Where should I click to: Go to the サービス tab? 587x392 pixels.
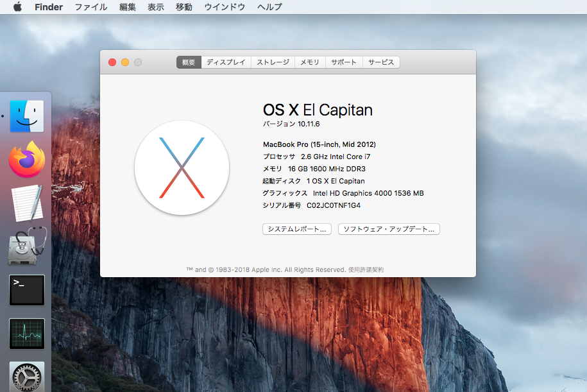coord(381,62)
